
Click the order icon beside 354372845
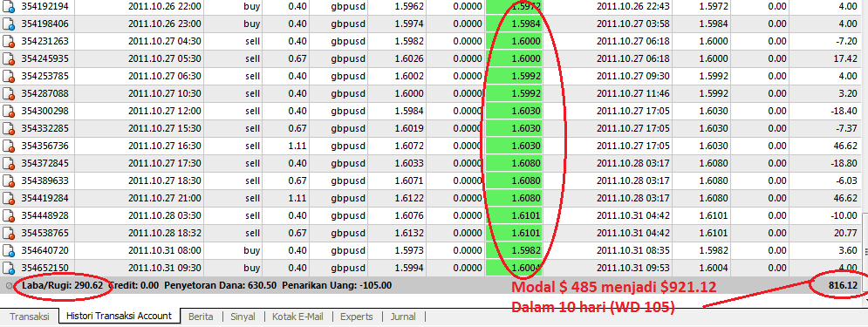[x=9, y=163]
